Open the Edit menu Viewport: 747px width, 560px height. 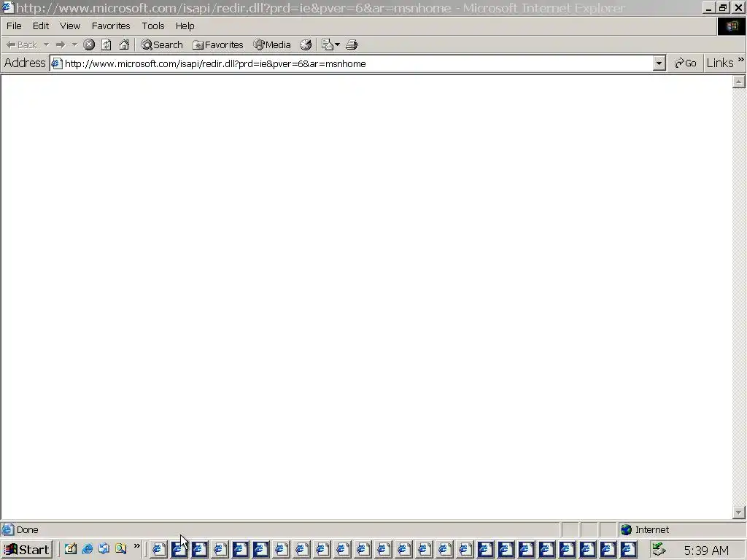41,26
